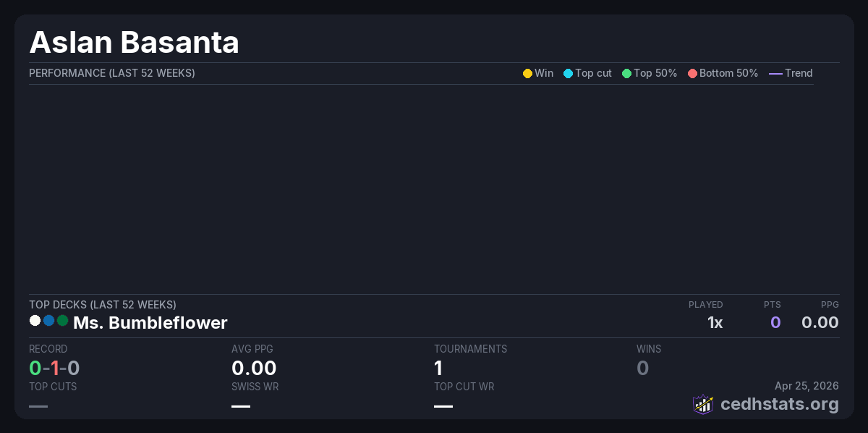868x433 pixels.
Task: Click the purple PTS value
Action: (x=775, y=323)
